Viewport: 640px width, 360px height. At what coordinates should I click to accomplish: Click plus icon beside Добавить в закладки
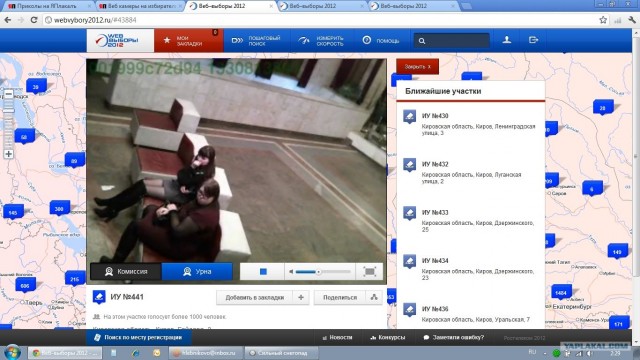[301, 298]
